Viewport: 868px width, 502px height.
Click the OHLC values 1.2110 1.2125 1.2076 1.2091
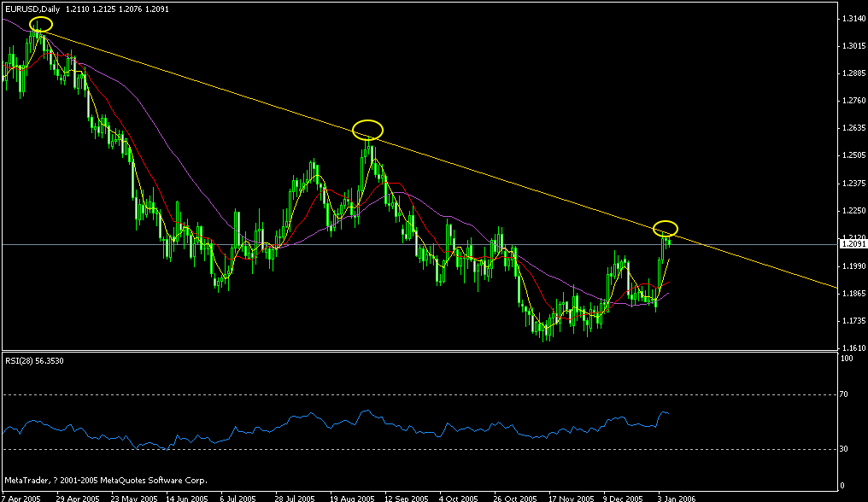(x=117, y=9)
